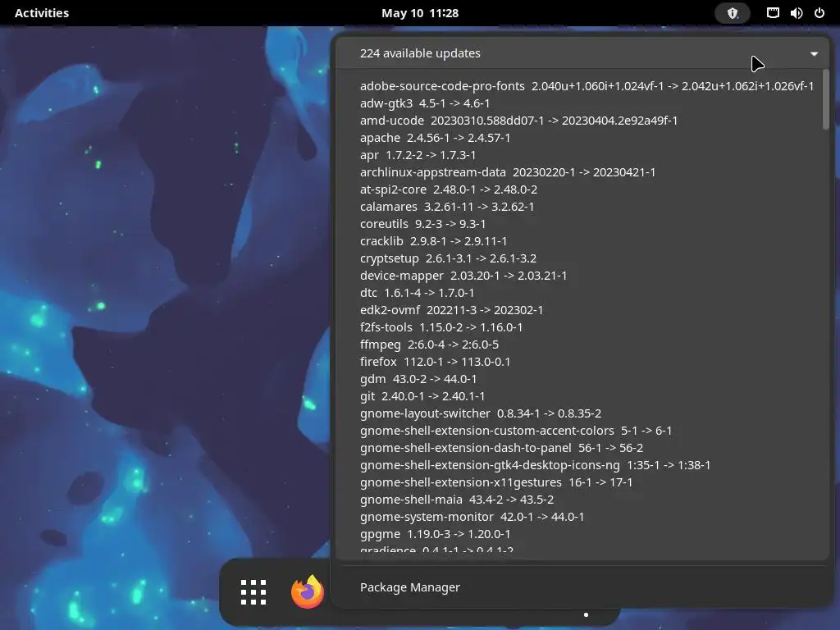Collapse the 224 available updates list
Screen dimensions: 840x630
pyautogui.click(x=814, y=53)
